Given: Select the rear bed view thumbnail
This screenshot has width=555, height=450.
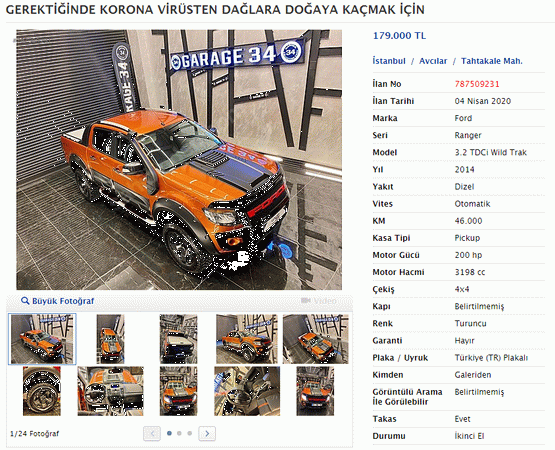Looking at the screenshot, I should click(x=178, y=339).
